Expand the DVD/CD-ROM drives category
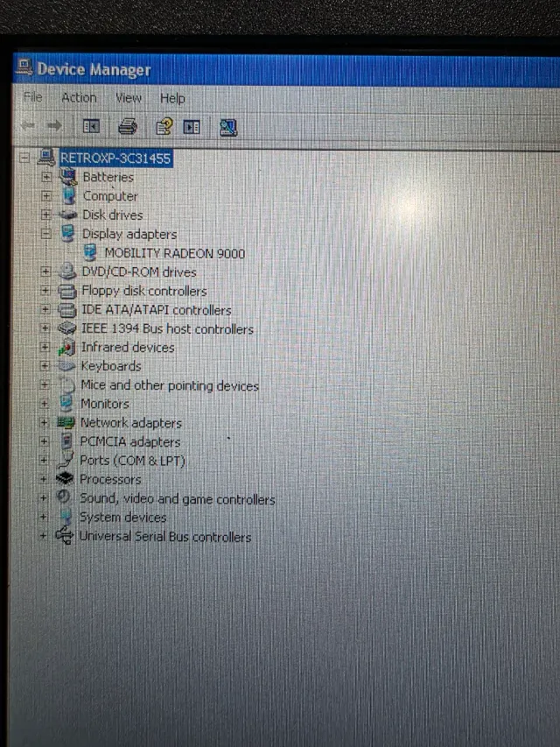Viewport: 560px width, 747px height. (x=45, y=271)
